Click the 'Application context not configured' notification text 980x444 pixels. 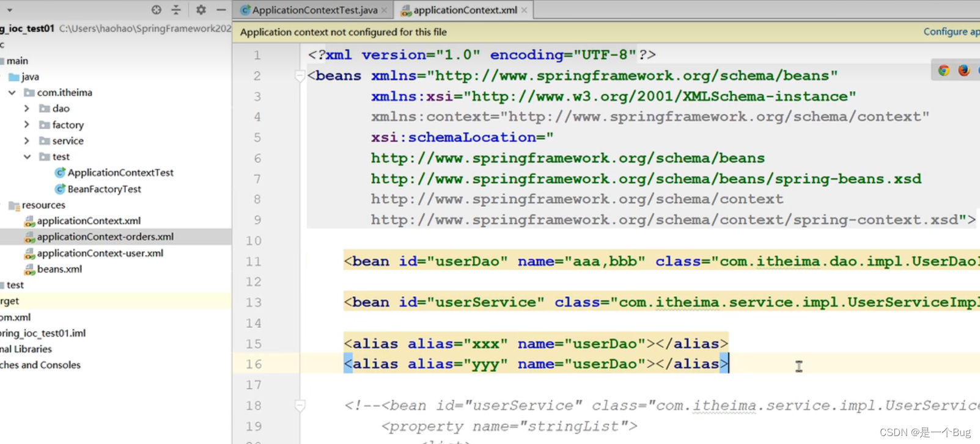(344, 32)
